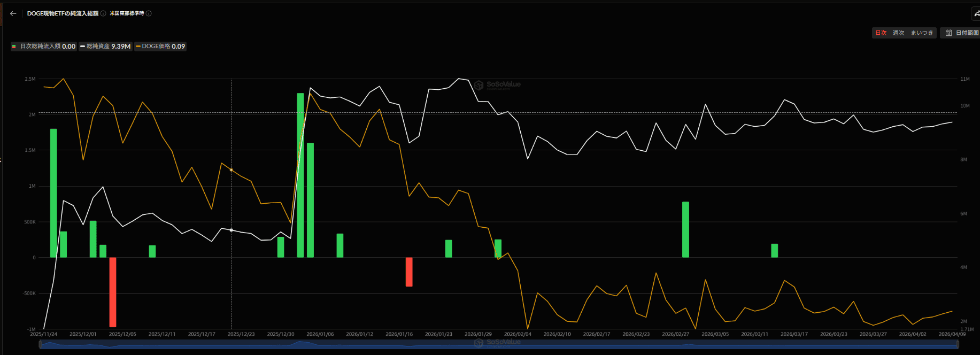Click the calendar icon in 日付範囲
Viewport: 980px width, 355px height.
948,33
